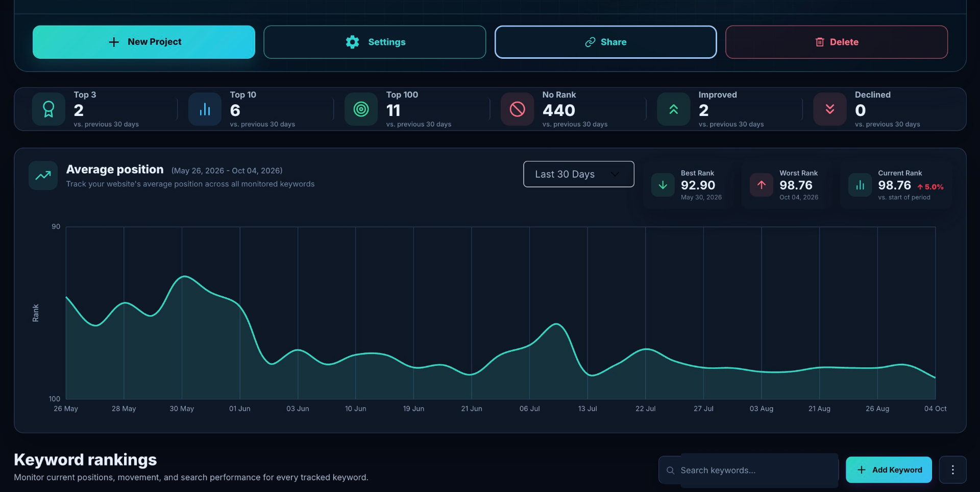Click the Declined double chevron down icon
980x492 pixels.
click(829, 109)
